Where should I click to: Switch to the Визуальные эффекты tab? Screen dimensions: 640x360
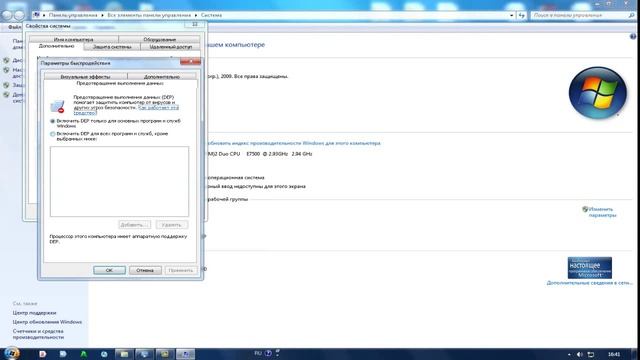[85, 76]
